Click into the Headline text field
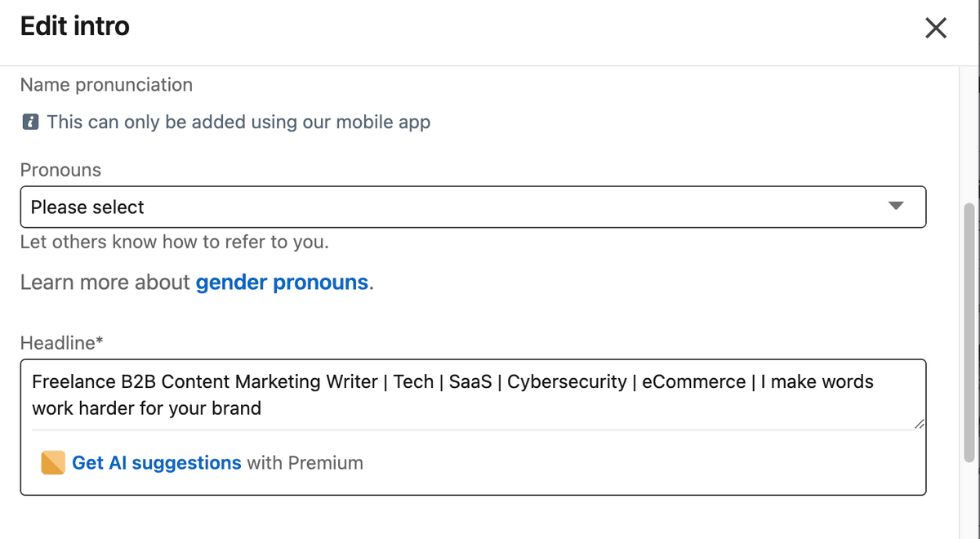Viewport: 980px width, 539px height. pos(474,394)
